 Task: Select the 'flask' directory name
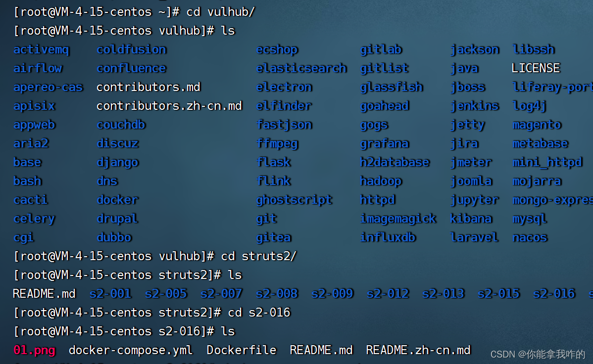pyautogui.click(x=273, y=163)
